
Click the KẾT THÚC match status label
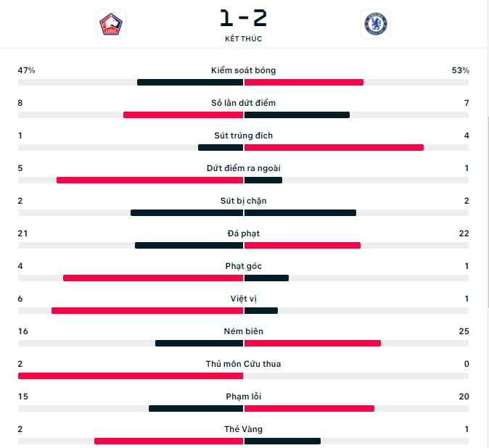click(x=243, y=38)
